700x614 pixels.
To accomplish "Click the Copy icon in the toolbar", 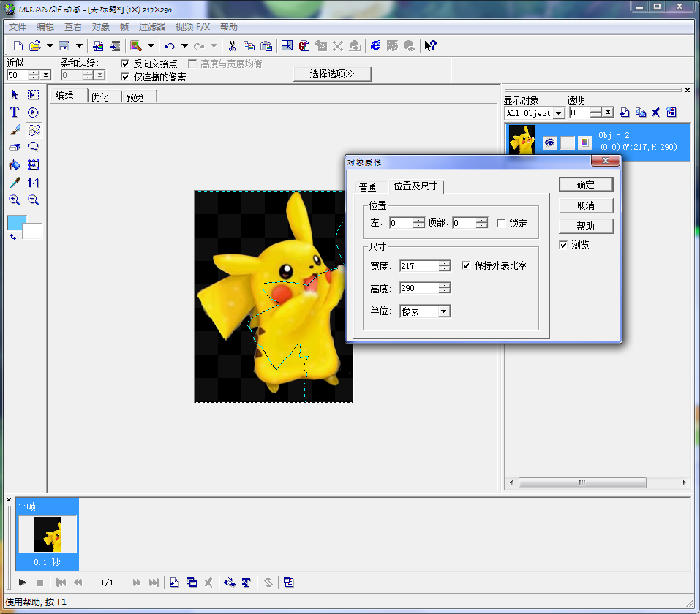I will point(249,45).
